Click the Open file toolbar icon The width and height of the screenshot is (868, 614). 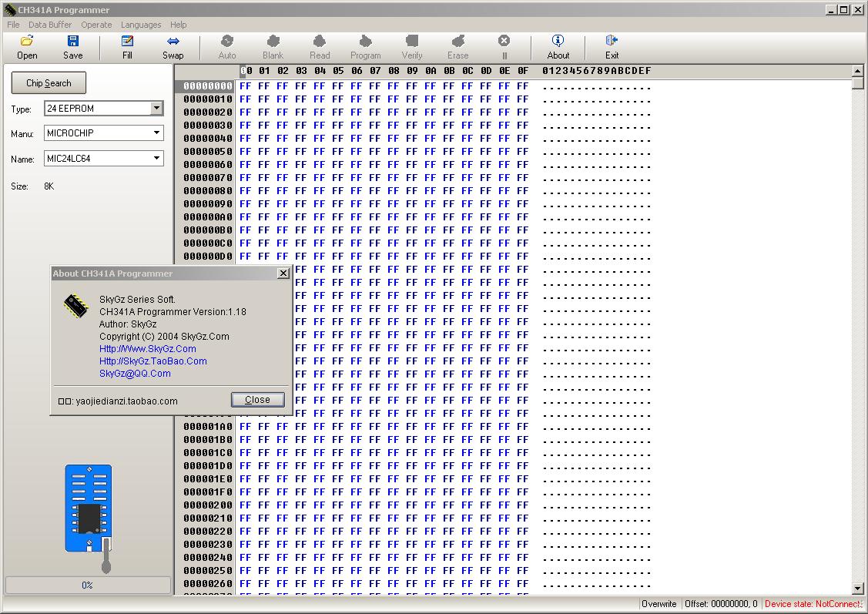[x=27, y=47]
